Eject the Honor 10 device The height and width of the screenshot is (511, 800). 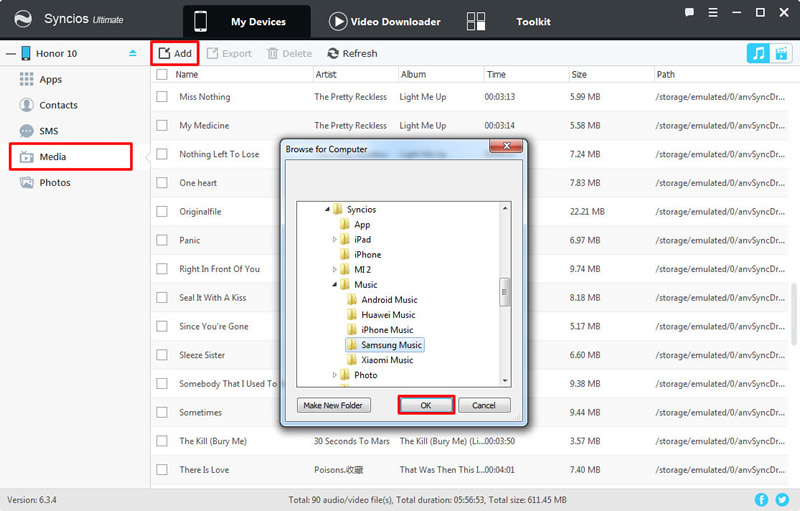133,53
